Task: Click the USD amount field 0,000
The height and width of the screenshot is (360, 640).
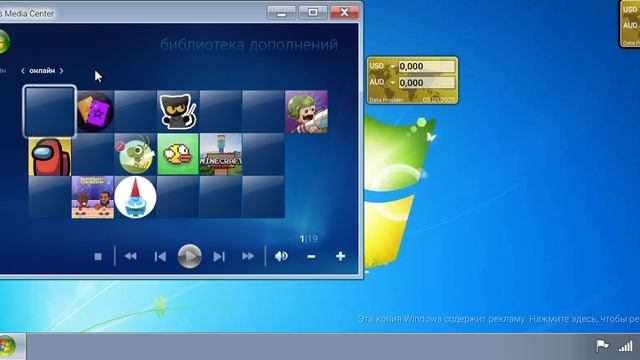Action: (427, 67)
